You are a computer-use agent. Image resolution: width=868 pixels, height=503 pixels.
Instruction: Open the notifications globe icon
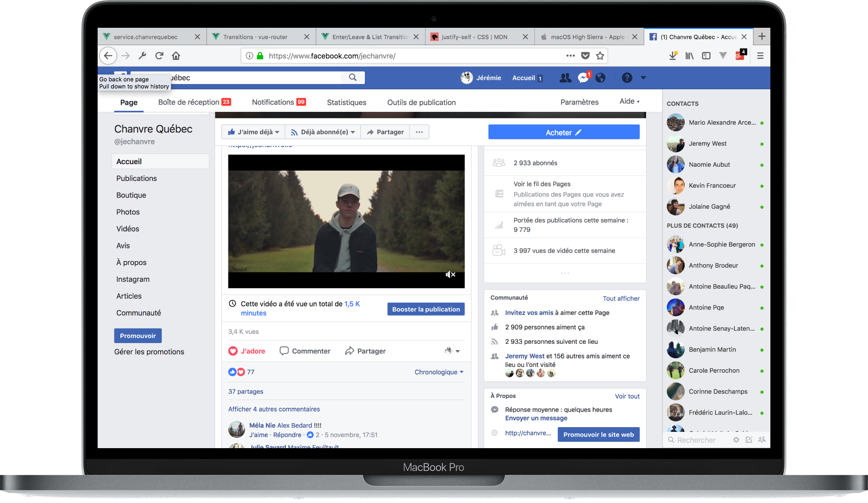[x=600, y=78]
